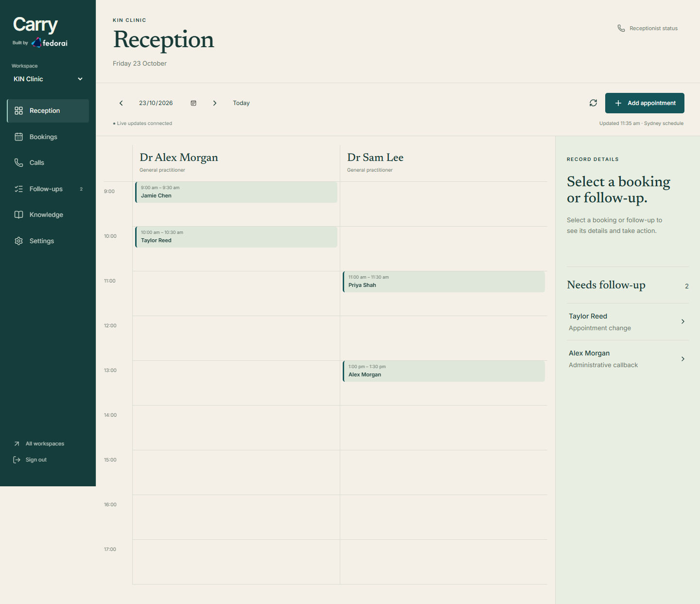
Task: Open Taylor Reed's 10:00 am appointment
Action: tap(236, 237)
